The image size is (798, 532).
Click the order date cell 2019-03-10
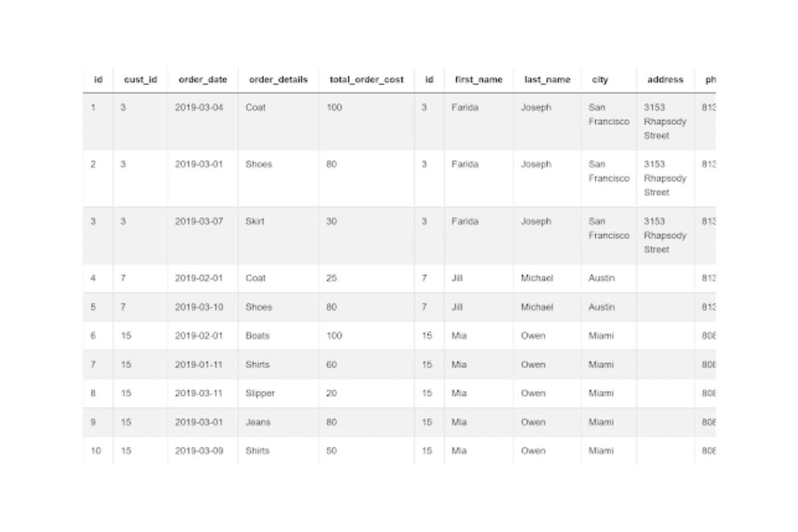coord(199,307)
